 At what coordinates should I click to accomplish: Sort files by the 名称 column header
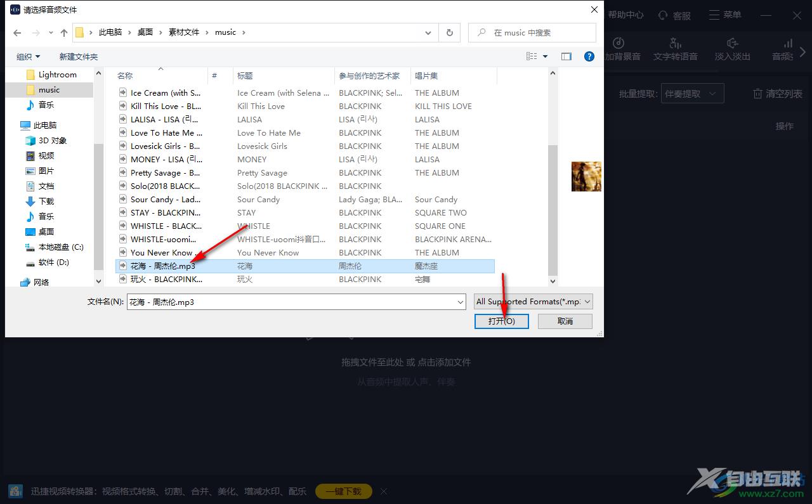[125, 75]
